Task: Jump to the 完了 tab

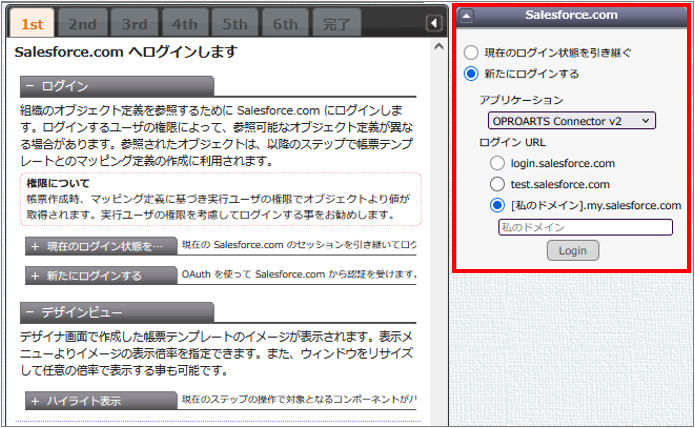Action: point(336,24)
